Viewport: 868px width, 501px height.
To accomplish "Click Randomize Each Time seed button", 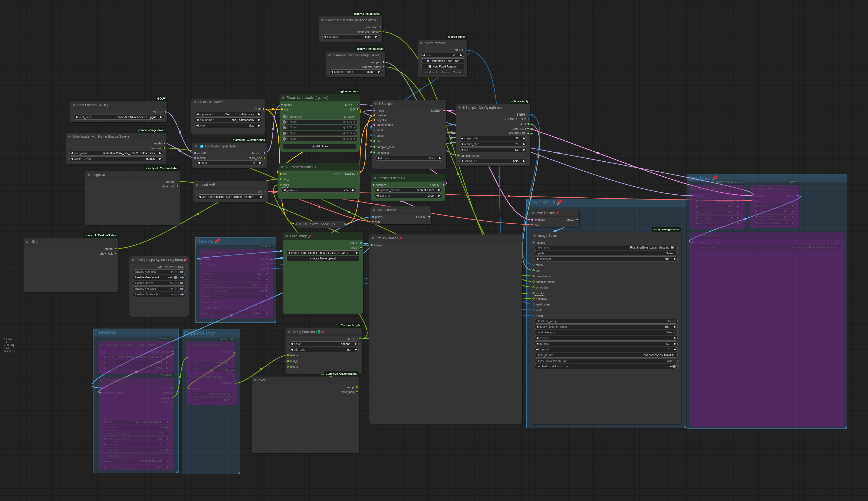I will coord(442,61).
